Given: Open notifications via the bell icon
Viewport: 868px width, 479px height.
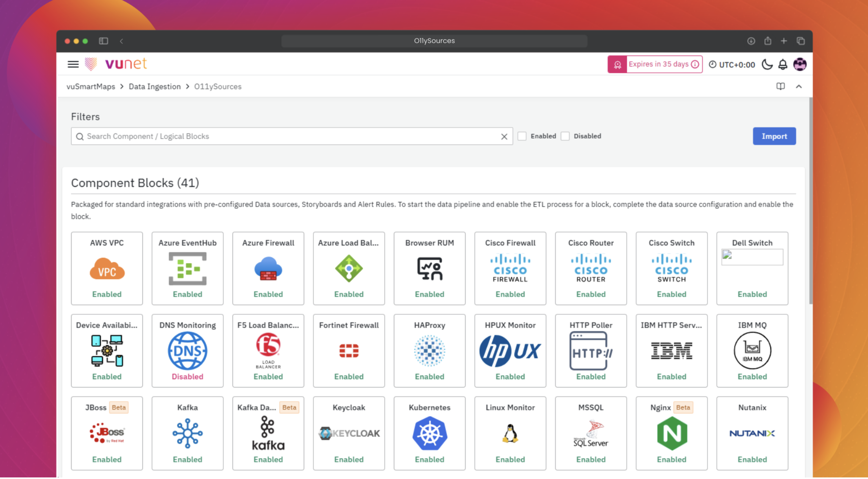Looking at the screenshot, I should (x=783, y=64).
